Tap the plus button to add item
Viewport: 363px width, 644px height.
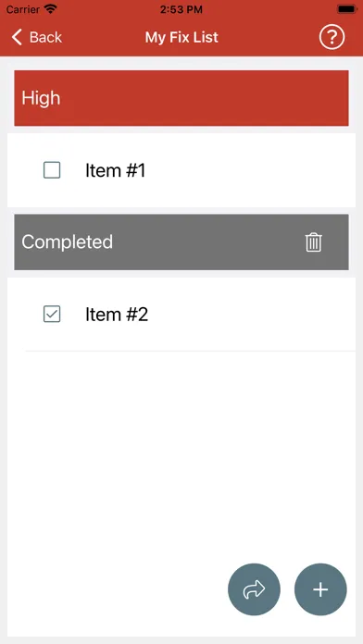tap(320, 589)
